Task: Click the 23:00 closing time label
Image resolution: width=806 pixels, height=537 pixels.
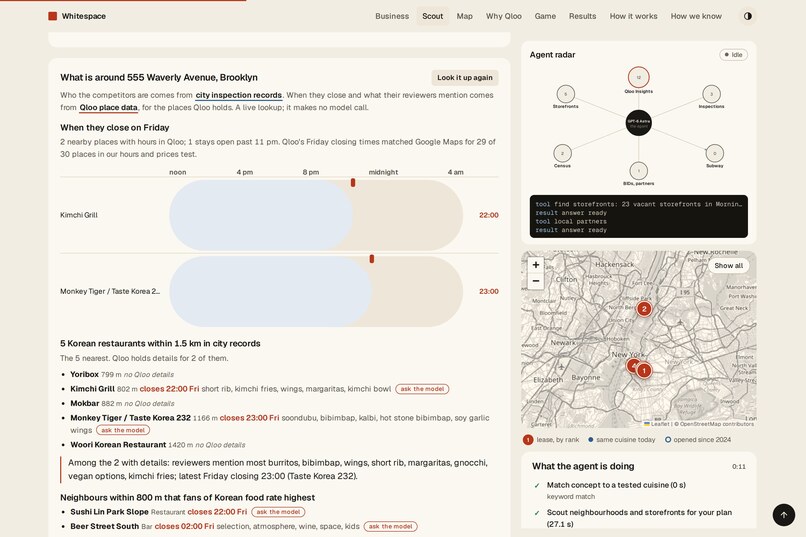Action: point(488,291)
